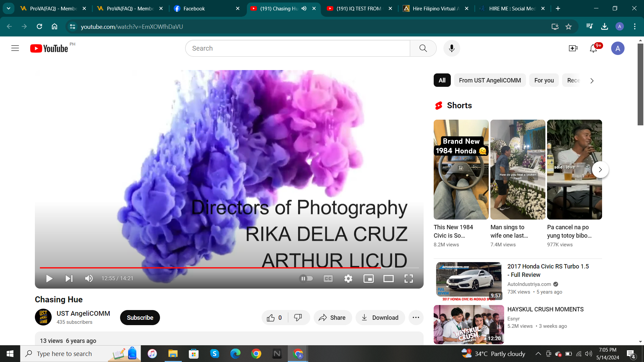
Task: Enable closed captions
Action: (x=328, y=278)
